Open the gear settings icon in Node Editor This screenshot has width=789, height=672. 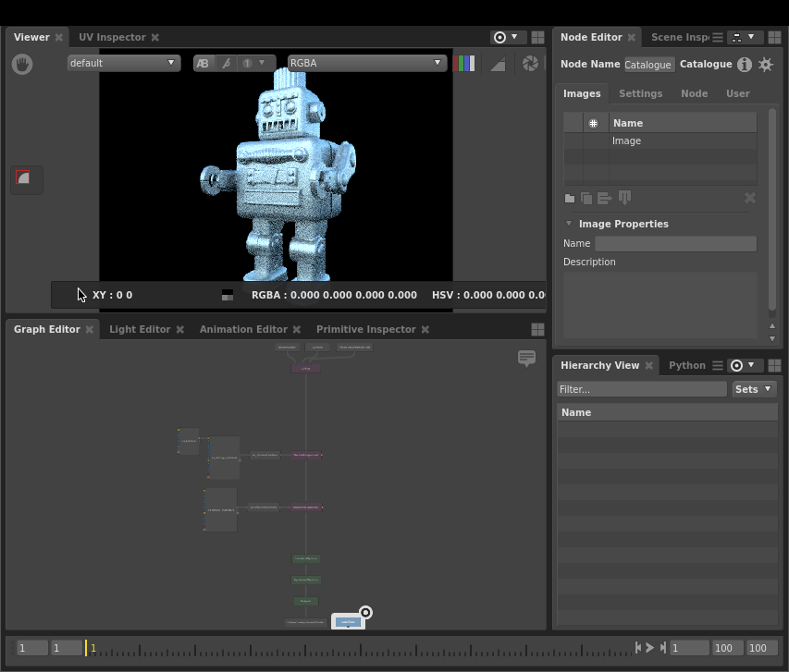tap(765, 65)
